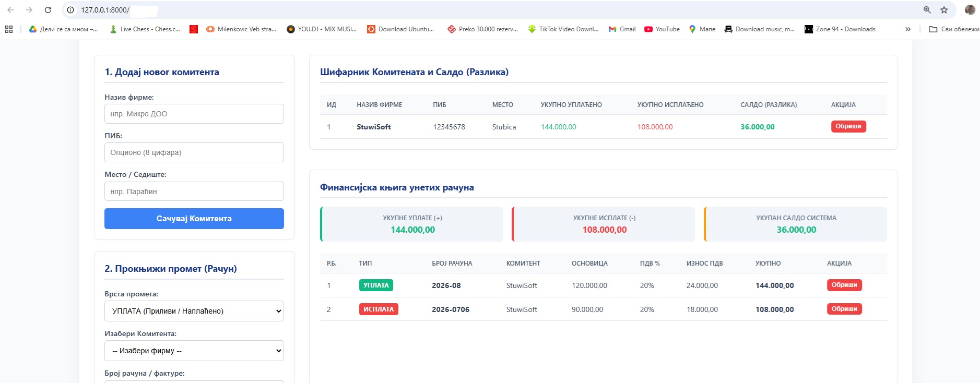Image resolution: width=980 pixels, height=383 pixels.
Task: Open the TikTok Video Downloader bookmark
Action: (x=563, y=29)
